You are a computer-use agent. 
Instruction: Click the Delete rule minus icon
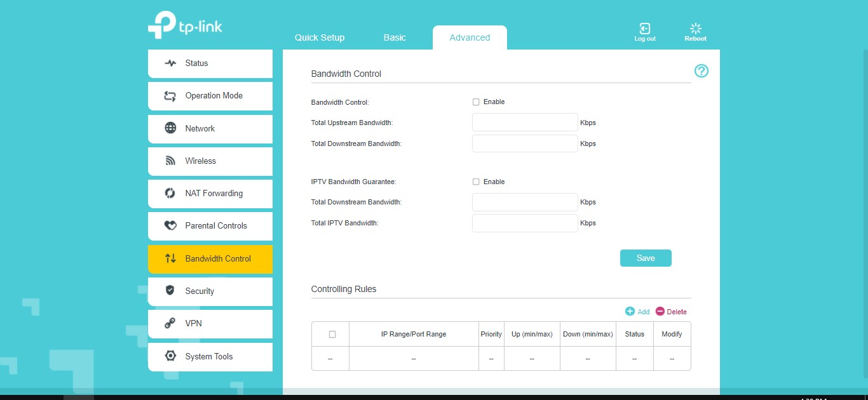[660, 311]
